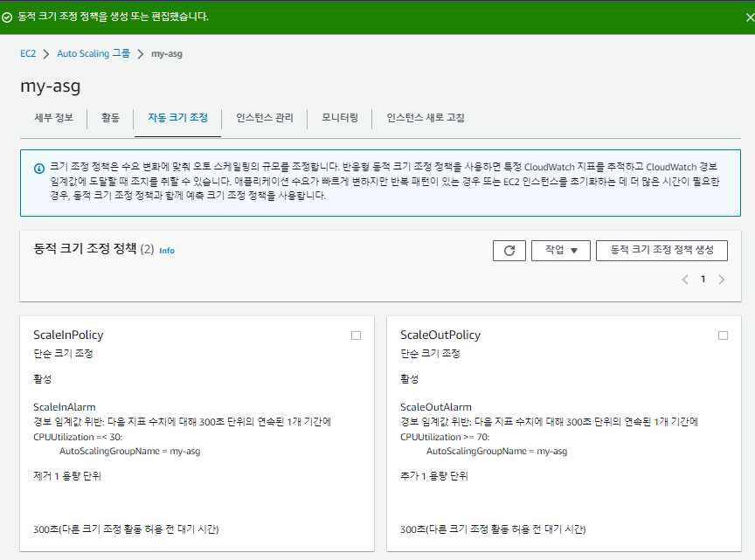755x560 pixels.
Task: Select the ScaleOutPolicy checkbox
Action: click(x=723, y=335)
